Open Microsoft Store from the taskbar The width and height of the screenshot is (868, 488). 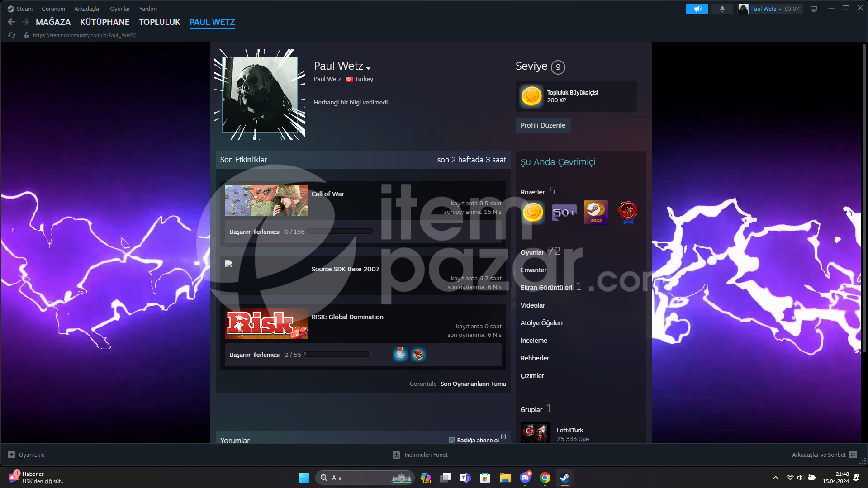click(485, 478)
